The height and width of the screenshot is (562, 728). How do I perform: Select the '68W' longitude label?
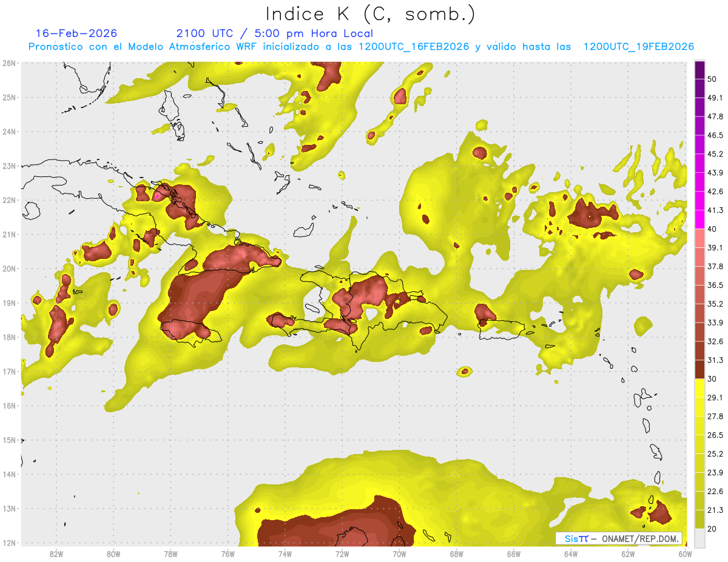point(457,554)
